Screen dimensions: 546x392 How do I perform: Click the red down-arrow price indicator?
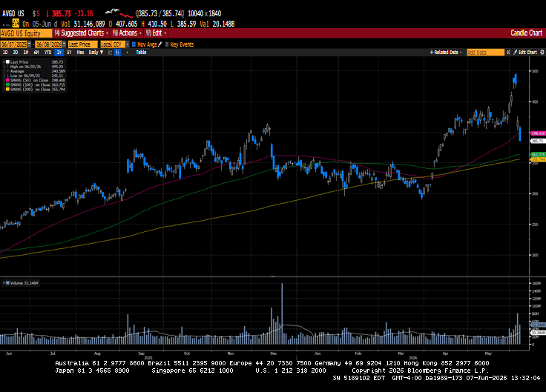coord(47,13)
